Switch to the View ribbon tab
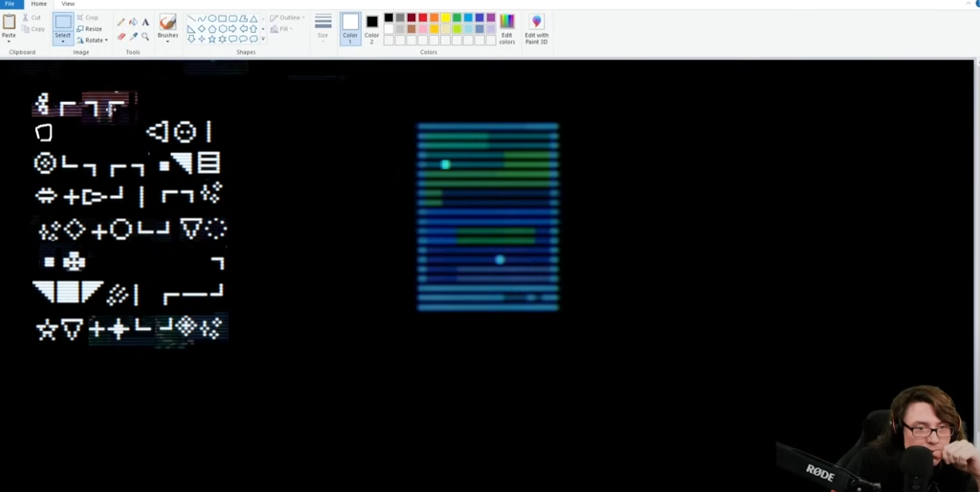The width and height of the screenshot is (980, 492). pyautogui.click(x=68, y=4)
